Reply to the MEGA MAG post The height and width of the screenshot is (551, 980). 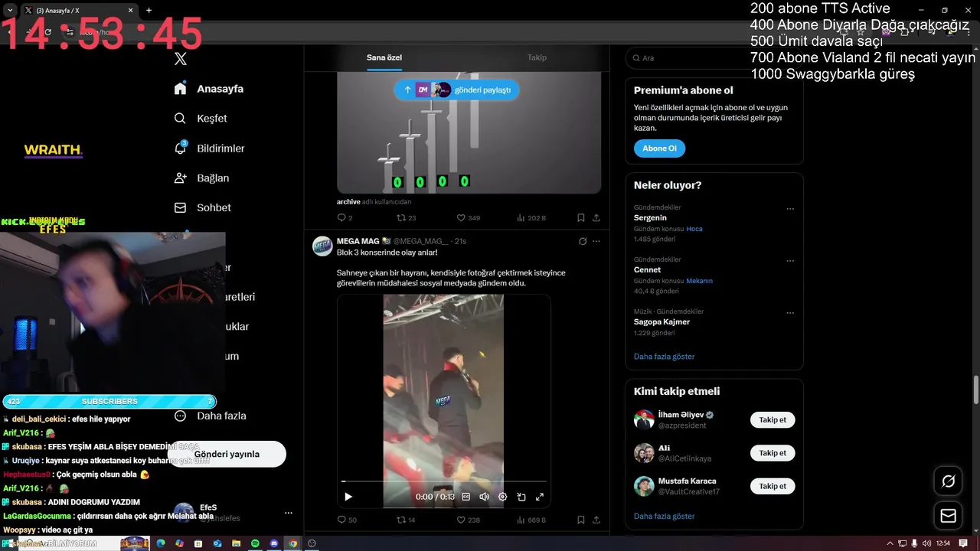(347, 520)
